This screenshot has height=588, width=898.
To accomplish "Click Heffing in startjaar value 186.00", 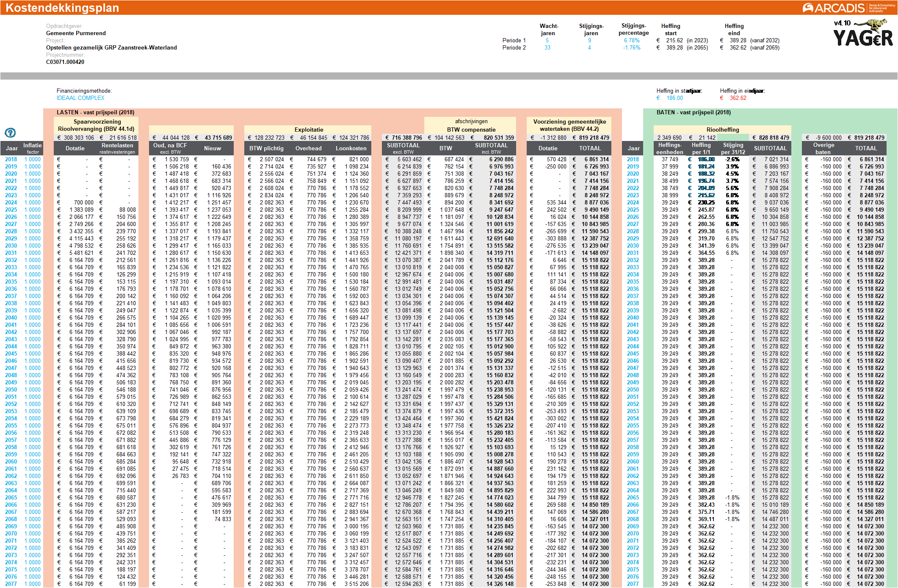I will click(x=674, y=98).
